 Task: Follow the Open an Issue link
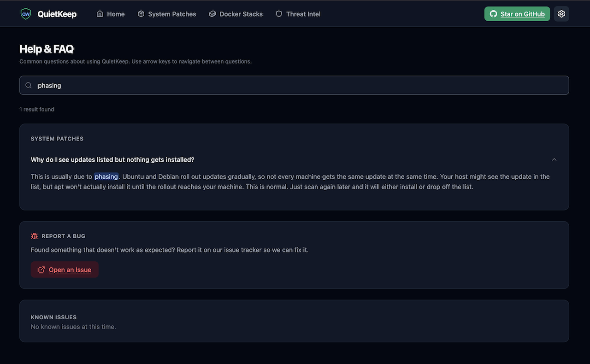click(x=70, y=270)
